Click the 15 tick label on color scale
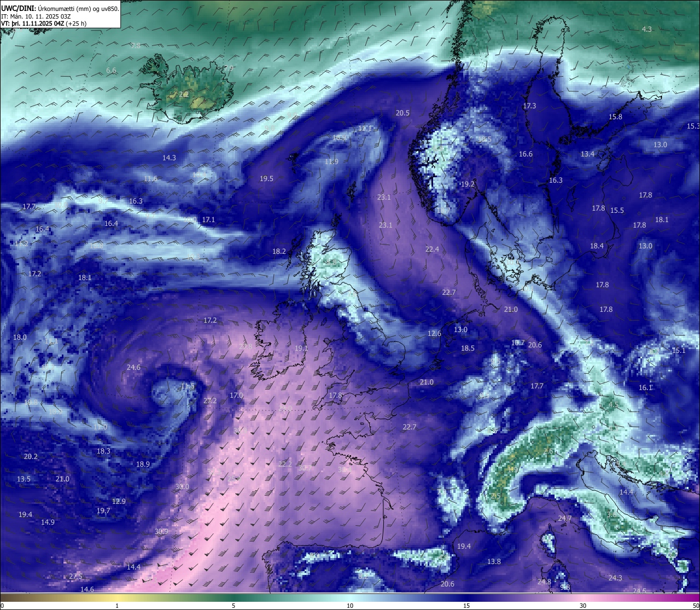The width and height of the screenshot is (700, 610). (466, 605)
